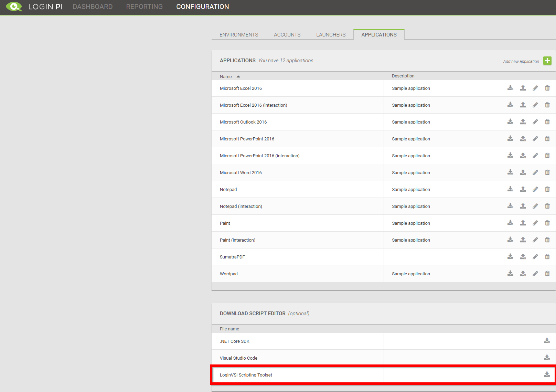This screenshot has width=556, height=392.
Task: Delete the Microsoft Outlook 2016 application
Action: point(547,122)
